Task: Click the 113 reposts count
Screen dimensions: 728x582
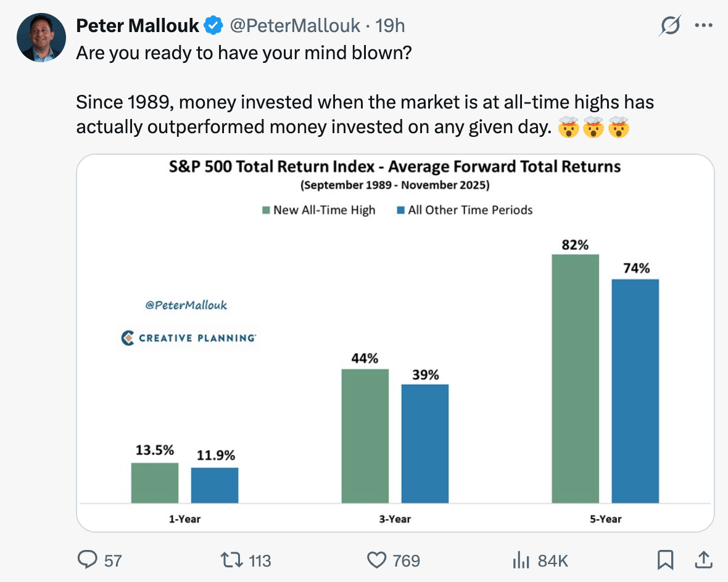Action: pyautogui.click(x=260, y=560)
